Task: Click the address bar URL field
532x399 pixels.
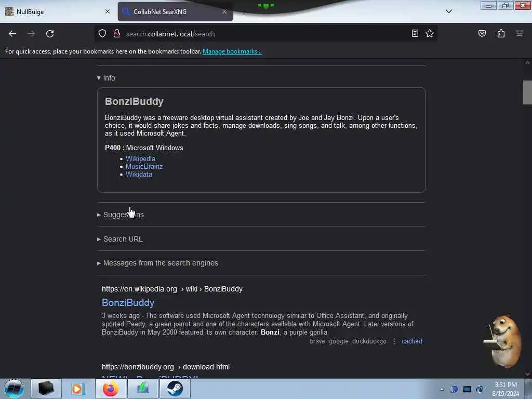Action: tap(264, 34)
